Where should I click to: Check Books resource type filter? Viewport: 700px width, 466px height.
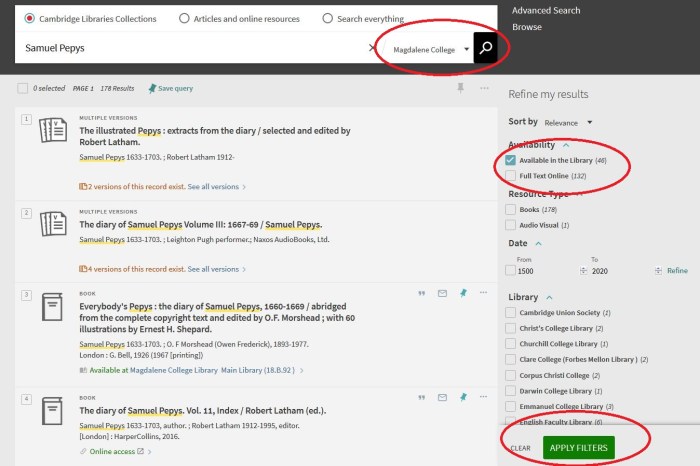[510, 209]
